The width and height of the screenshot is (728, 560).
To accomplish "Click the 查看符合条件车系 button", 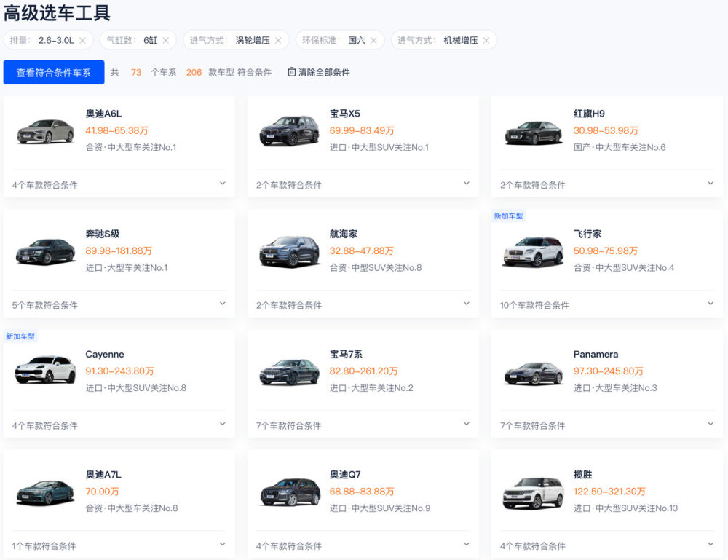I will 54,72.
